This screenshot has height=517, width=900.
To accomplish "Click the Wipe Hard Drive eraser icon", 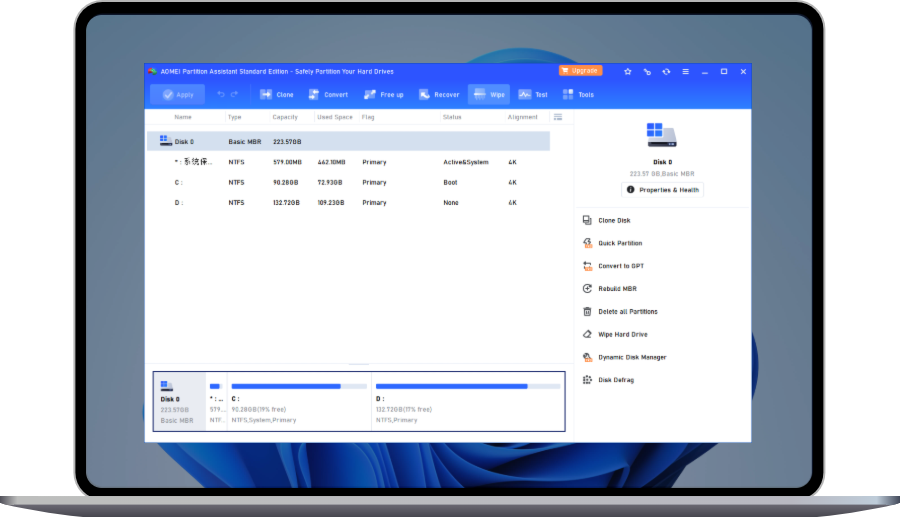I will [x=587, y=334].
